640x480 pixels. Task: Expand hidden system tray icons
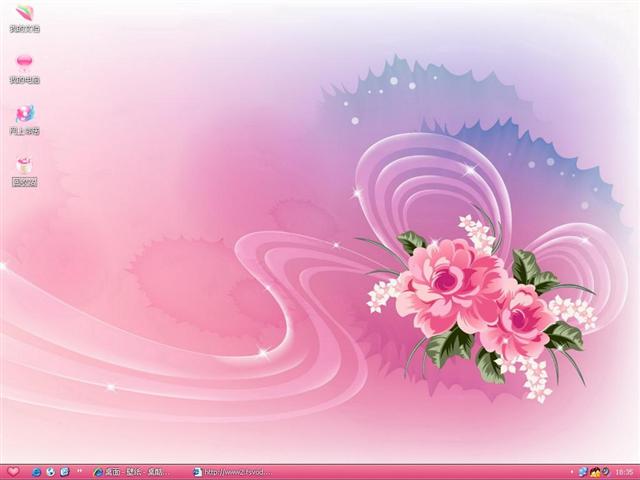[x=571, y=472]
